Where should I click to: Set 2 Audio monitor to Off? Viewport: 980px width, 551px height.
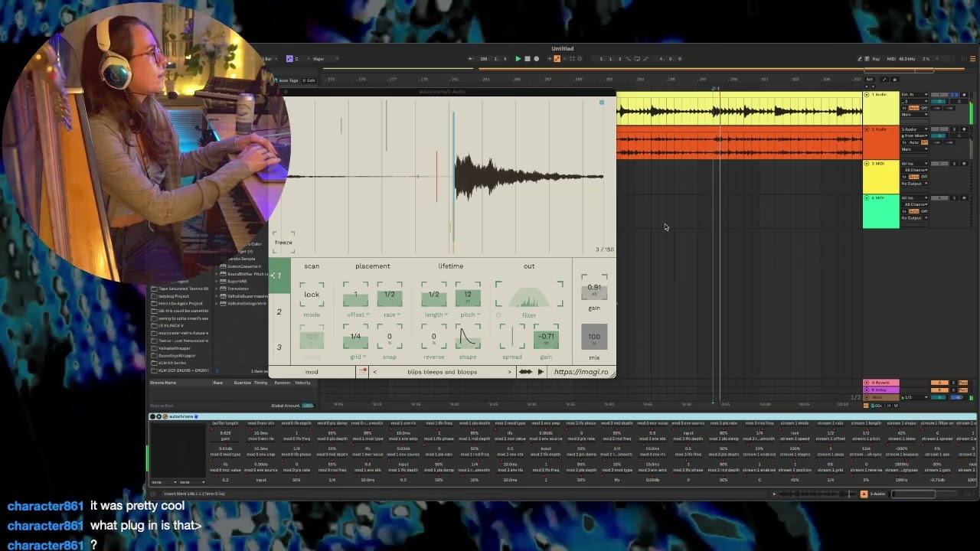point(924,142)
